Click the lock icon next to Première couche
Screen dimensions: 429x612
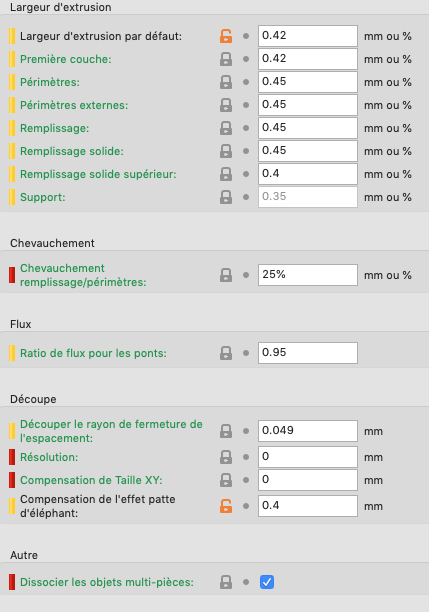[226, 59]
